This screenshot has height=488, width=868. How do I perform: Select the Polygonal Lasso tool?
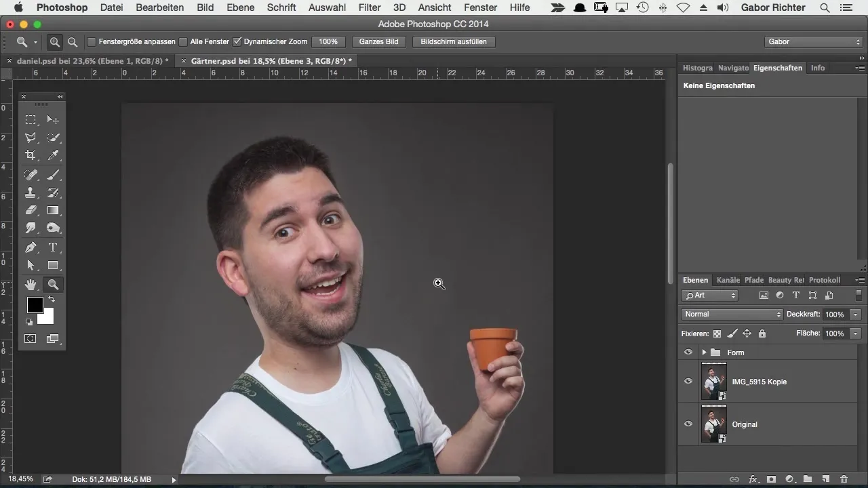click(31, 138)
